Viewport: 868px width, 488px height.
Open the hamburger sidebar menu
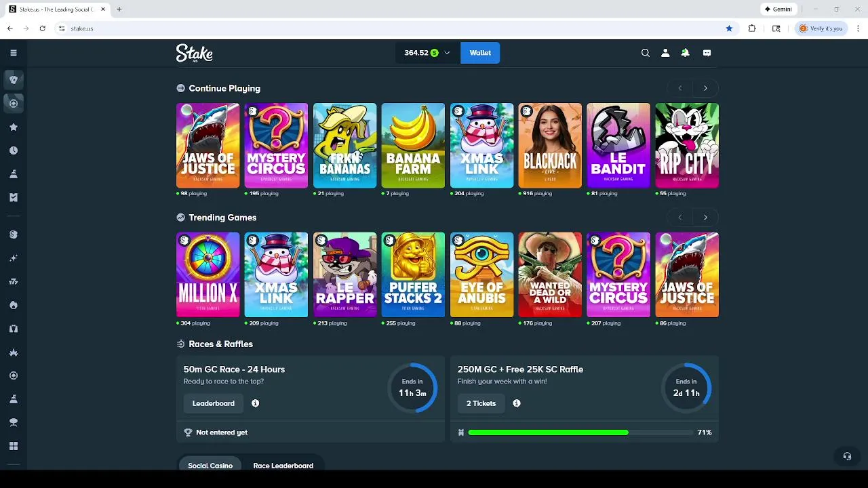pyautogui.click(x=13, y=53)
